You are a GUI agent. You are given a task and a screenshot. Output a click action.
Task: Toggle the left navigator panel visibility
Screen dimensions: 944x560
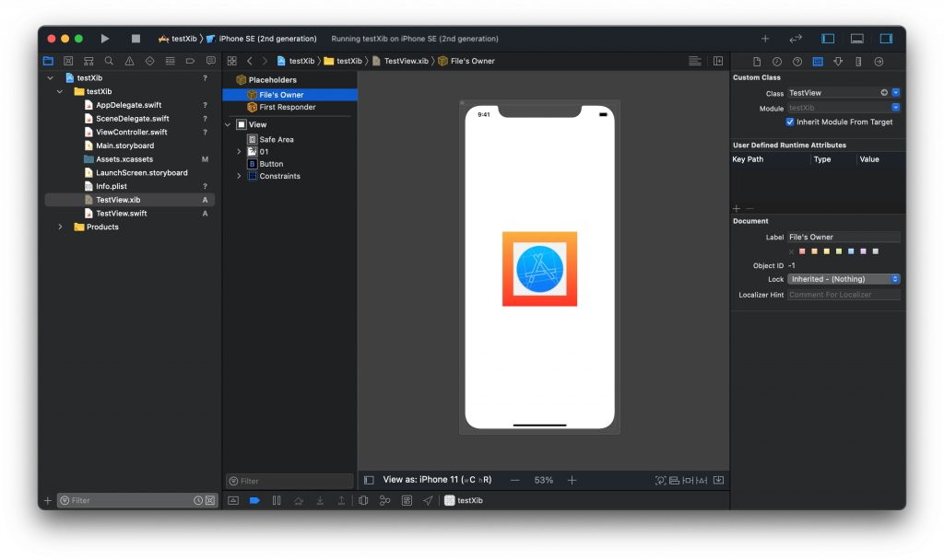(x=828, y=39)
